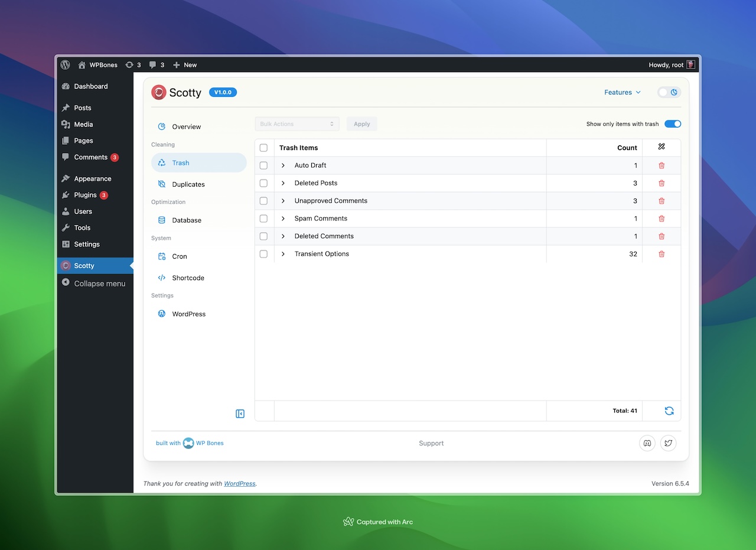This screenshot has height=550, width=756.
Task: Select all trash items checkbox
Action: click(x=263, y=148)
